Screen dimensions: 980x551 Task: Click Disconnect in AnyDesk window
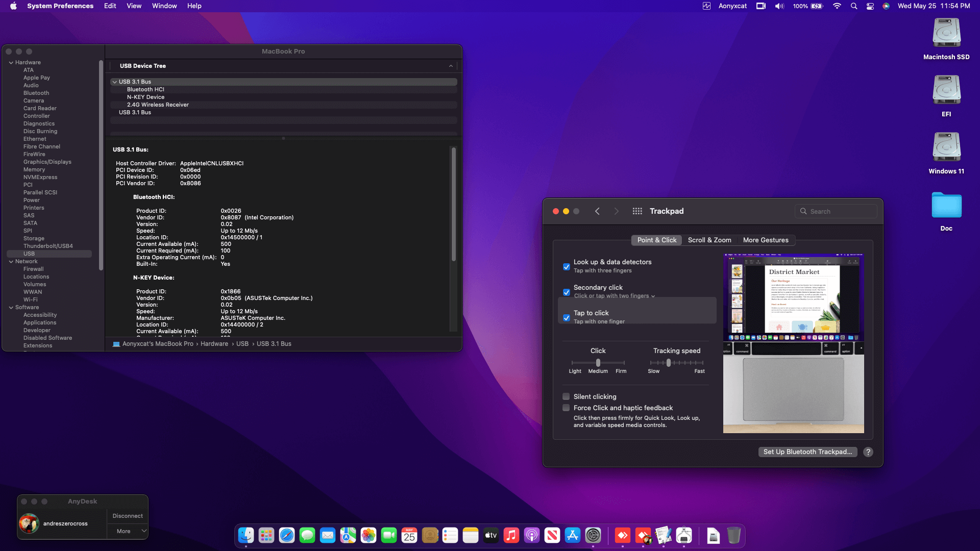pos(128,516)
